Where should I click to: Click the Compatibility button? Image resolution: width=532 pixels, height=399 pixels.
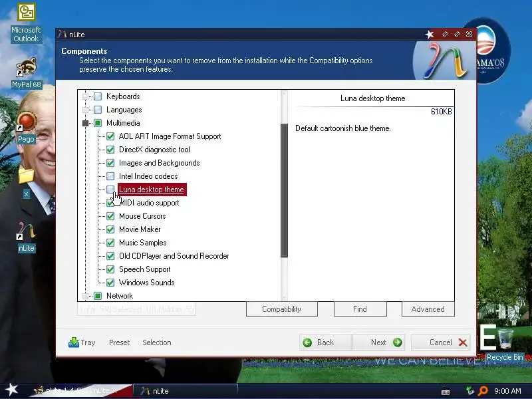(x=281, y=309)
